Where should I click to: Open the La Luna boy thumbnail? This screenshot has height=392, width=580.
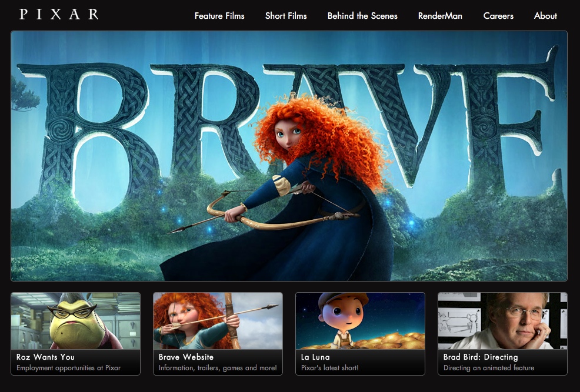tap(360, 321)
